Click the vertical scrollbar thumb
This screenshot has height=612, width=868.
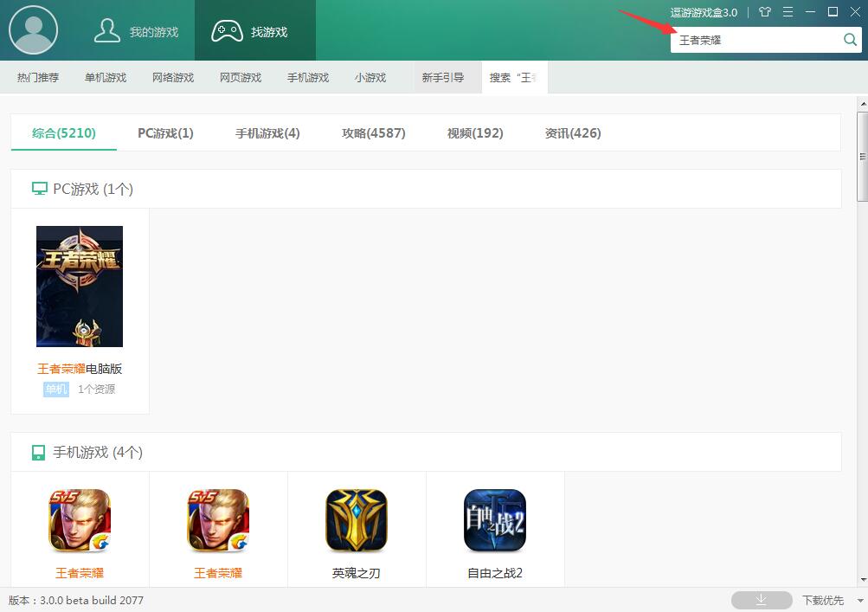click(863, 157)
